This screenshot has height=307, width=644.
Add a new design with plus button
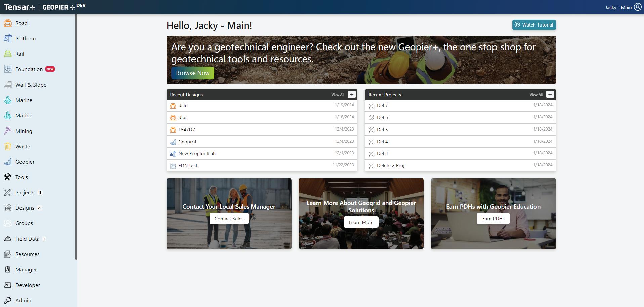[x=352, y=94]
